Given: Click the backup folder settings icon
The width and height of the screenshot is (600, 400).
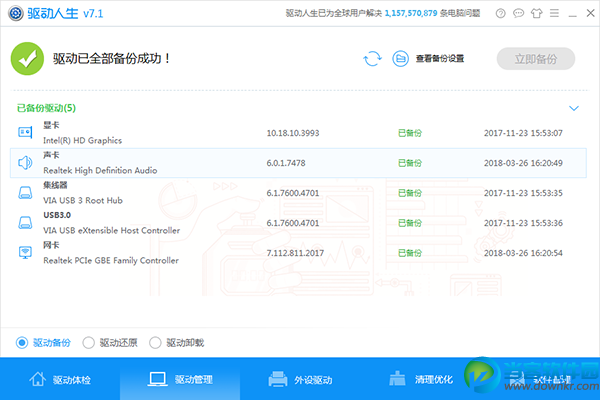Looking at the screenshot, I should tap(401, 59).
